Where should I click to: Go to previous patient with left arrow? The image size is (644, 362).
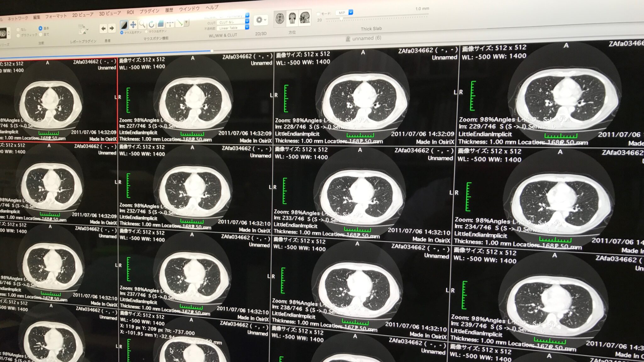coord(103,29)
